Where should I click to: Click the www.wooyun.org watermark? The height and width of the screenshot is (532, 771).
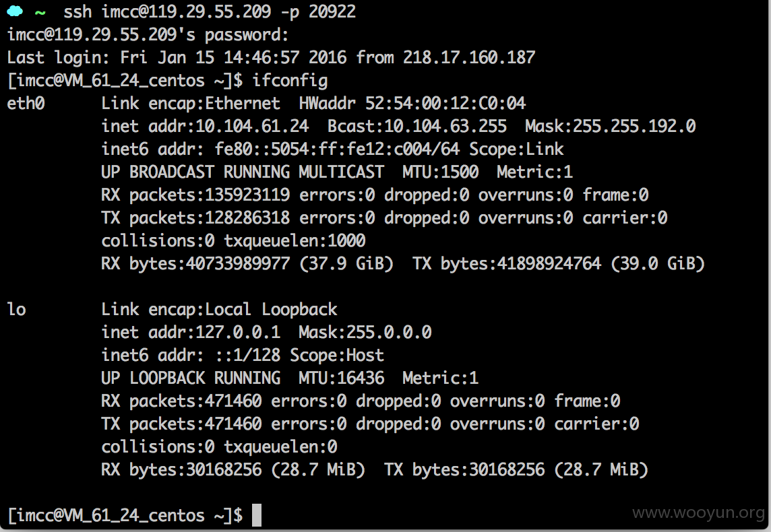[x=698, y=513]
